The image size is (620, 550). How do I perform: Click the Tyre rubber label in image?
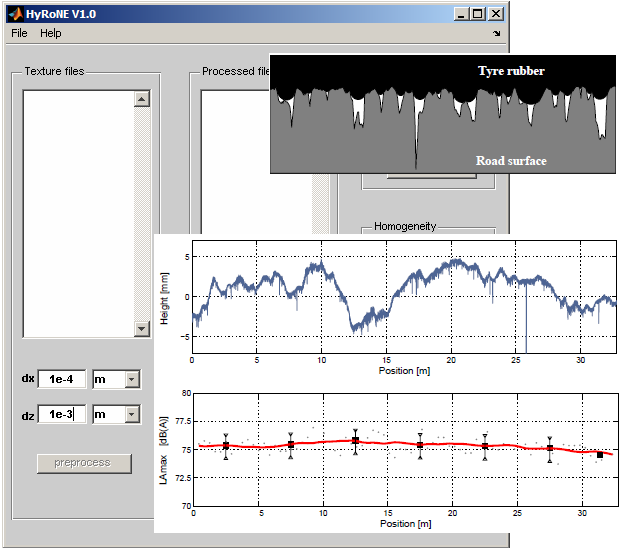coord(511,71)
